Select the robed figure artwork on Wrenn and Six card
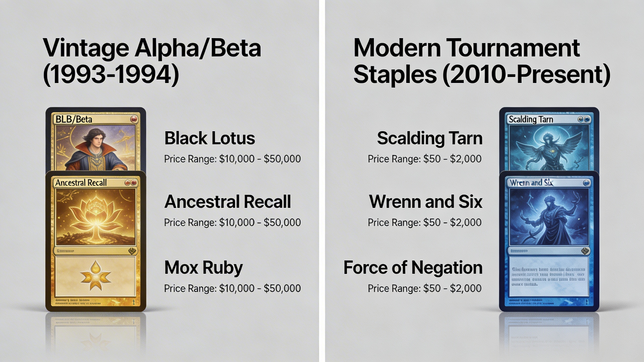 tap(549, 217)
